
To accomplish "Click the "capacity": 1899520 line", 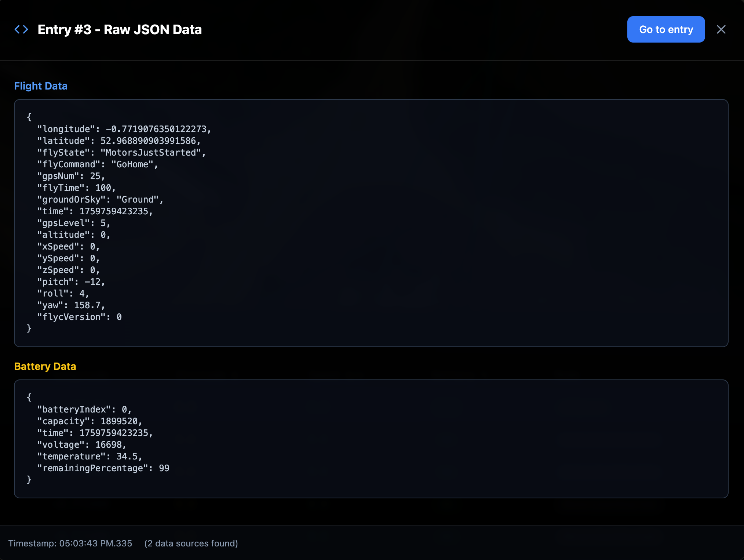I will pos(90,421).
